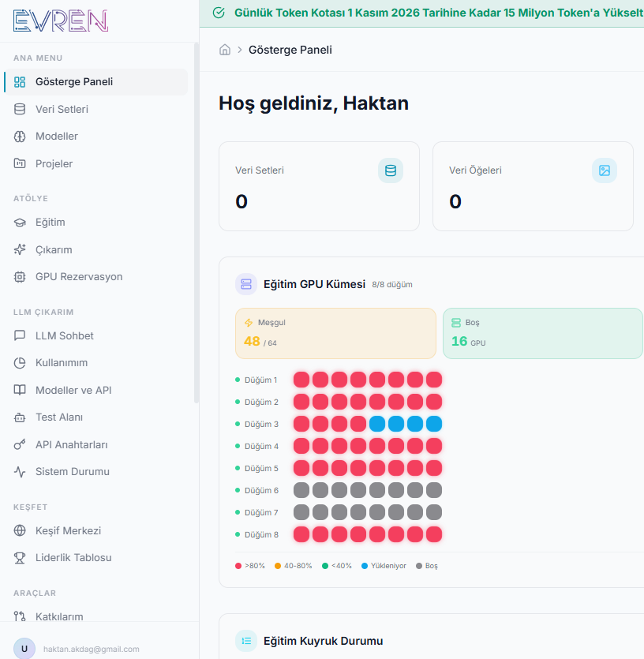Screen dimensions: 644x659
Task: Click the Liderlik Tablosu trophy icon
Action: [x=20, y=558]
